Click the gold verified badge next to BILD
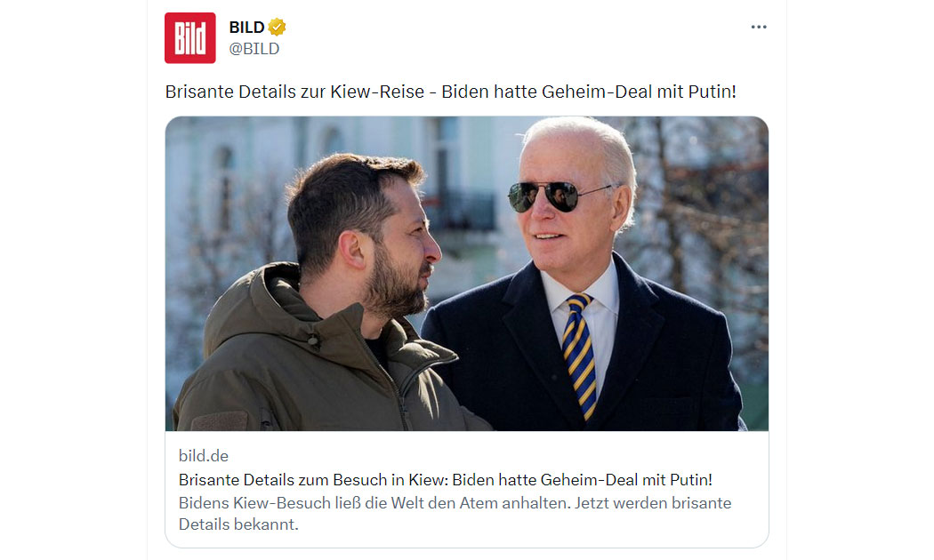 point(277,27)
